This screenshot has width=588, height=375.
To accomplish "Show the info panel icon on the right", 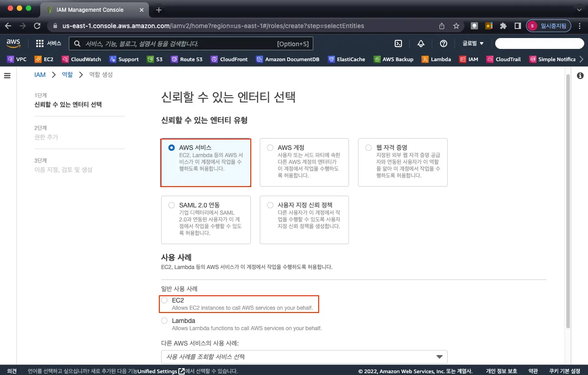I will (x=580, y=76).
